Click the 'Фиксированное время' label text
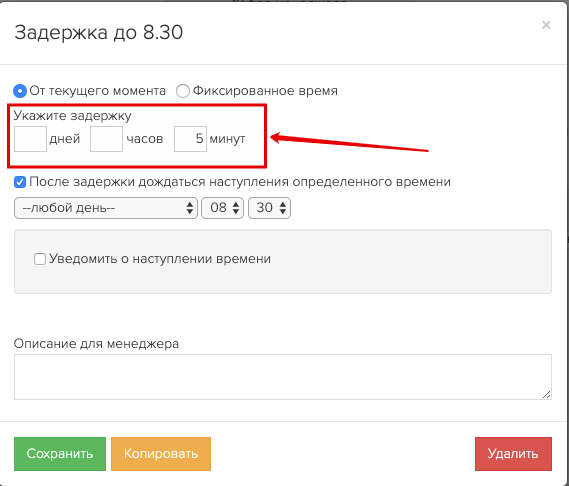This screenshot has height=486, width=569. [x=265, y=91]
